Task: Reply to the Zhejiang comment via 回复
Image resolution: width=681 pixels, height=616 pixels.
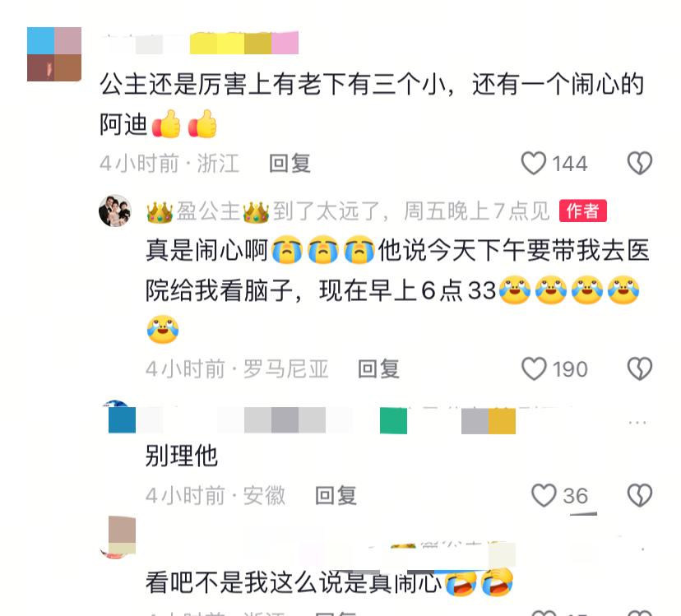Action: 290,164
